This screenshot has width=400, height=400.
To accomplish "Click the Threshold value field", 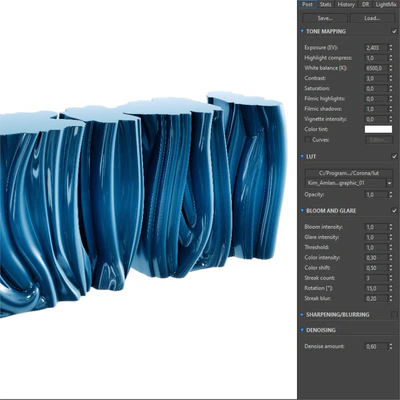I will pyautogui.click(x=376, y=247).
